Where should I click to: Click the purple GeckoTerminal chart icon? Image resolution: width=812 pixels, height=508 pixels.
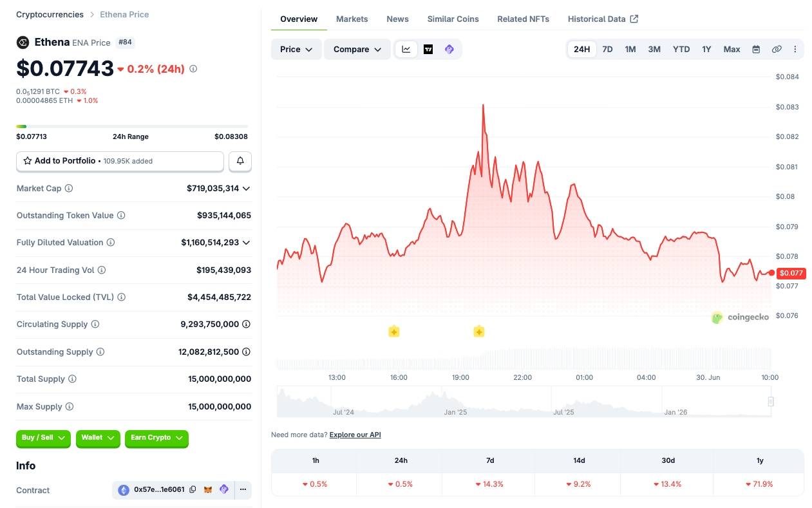click(x=449, y=50)
